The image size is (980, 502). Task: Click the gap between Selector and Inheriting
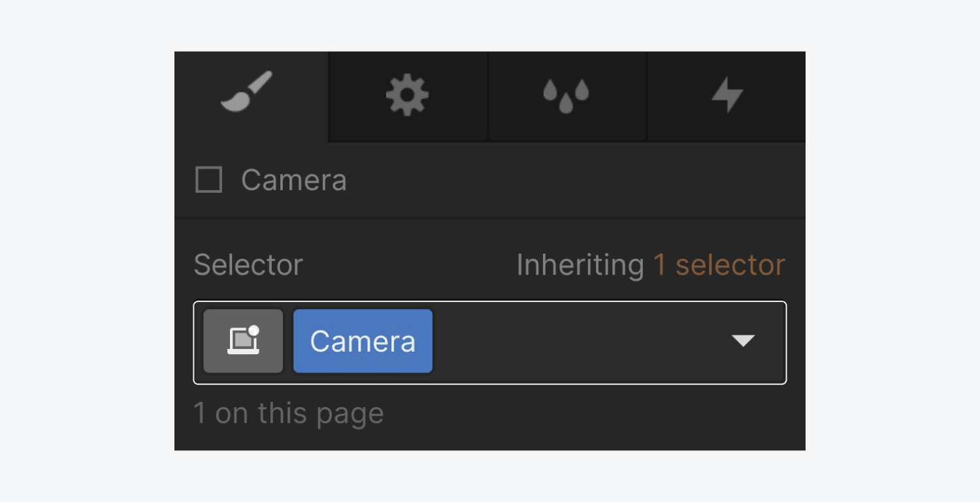tap(408, 265)
